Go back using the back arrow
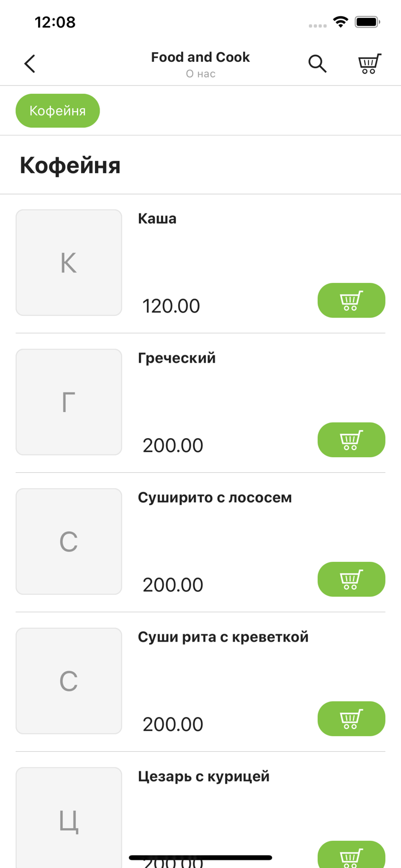 click(x=30, y=64)
